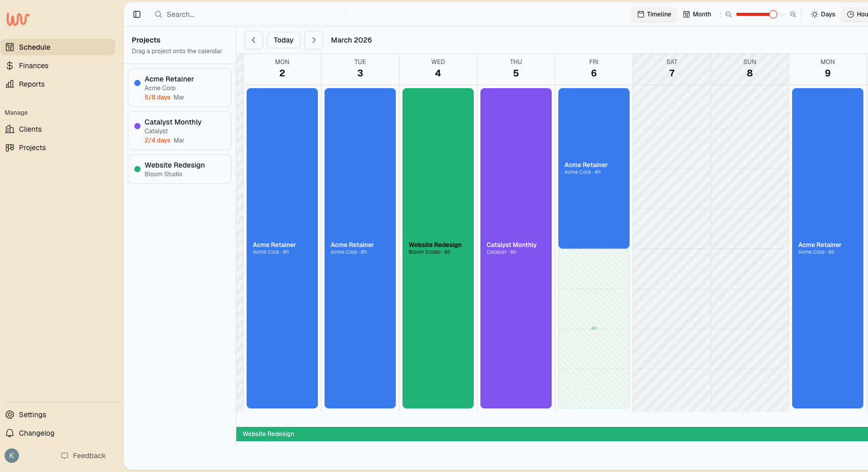Open Settings
Image resolution: width=868 pixels, height=472 pixels.
coord(32,415)
